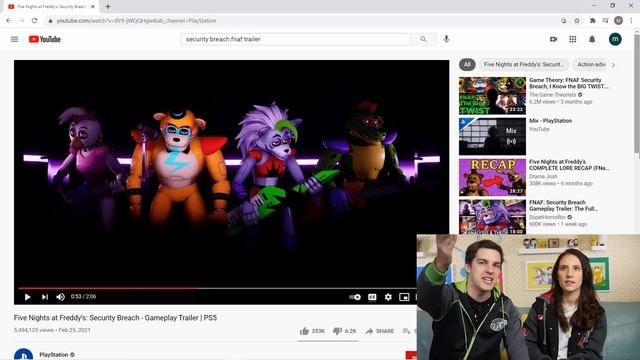The image size is (640, 360).
Task: Open the COMPLETE LORE RECAP video thumbnail
Action: pos(492,178)
